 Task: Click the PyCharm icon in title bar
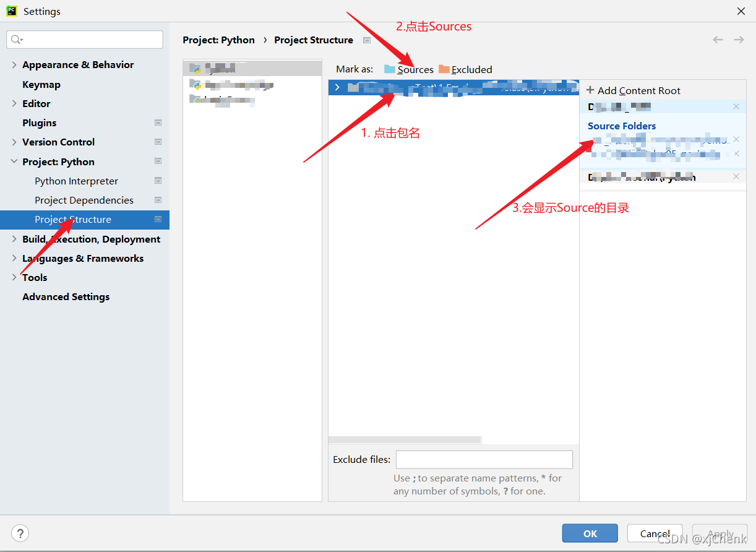pos(12,11)
